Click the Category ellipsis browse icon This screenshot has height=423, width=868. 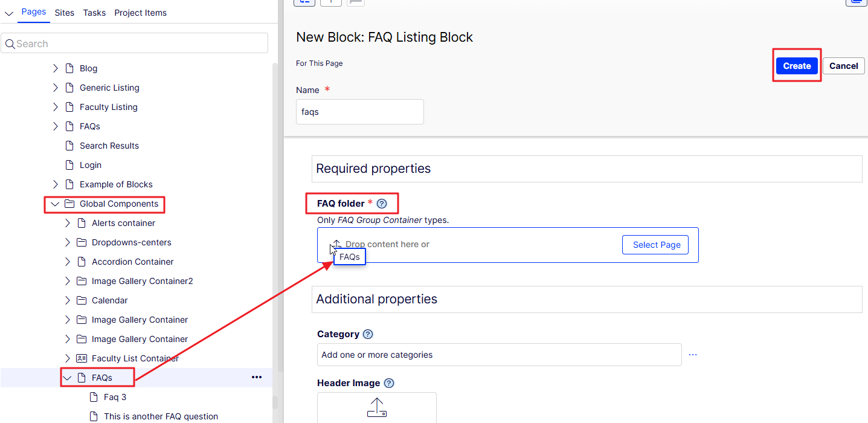click(693, 355)
